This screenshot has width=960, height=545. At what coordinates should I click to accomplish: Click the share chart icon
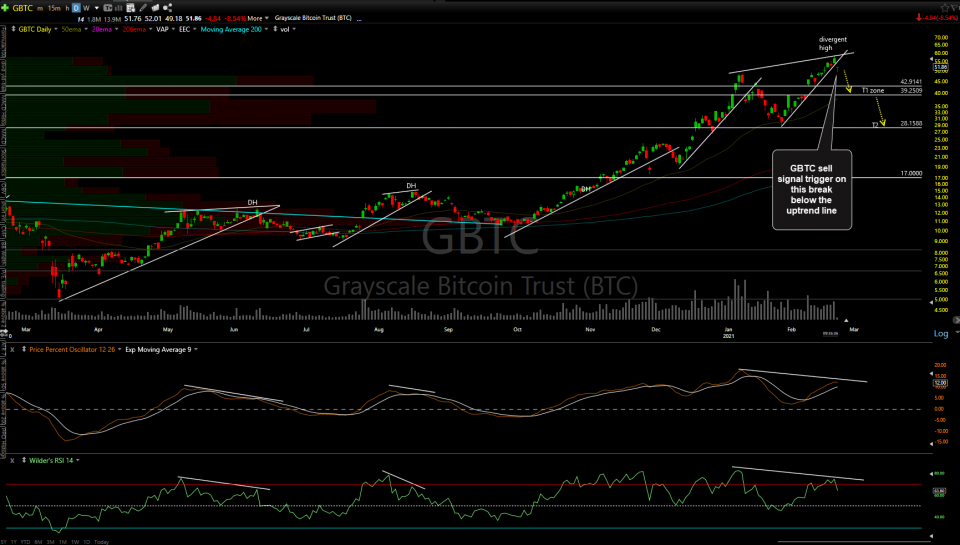point(167,8)
